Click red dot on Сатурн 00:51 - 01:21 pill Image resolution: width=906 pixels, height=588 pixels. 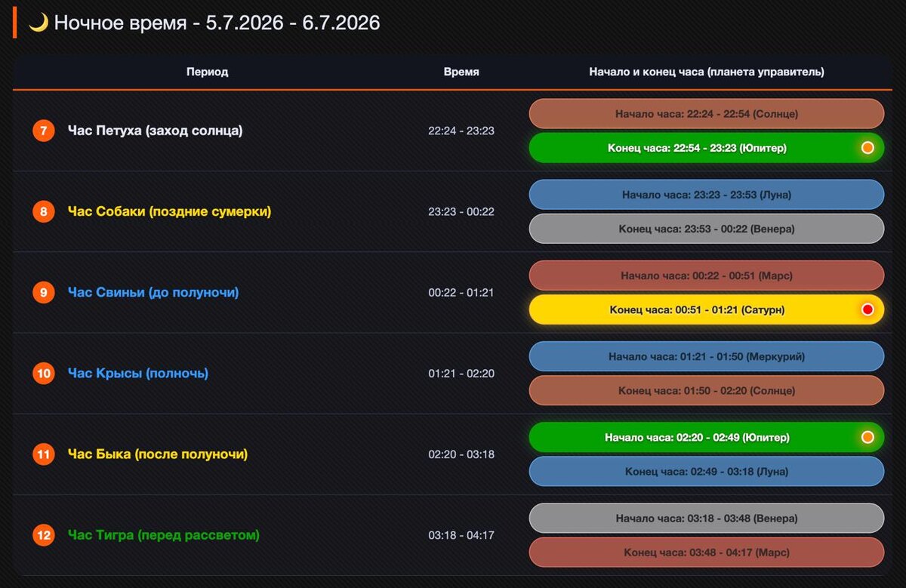point(867,309)
